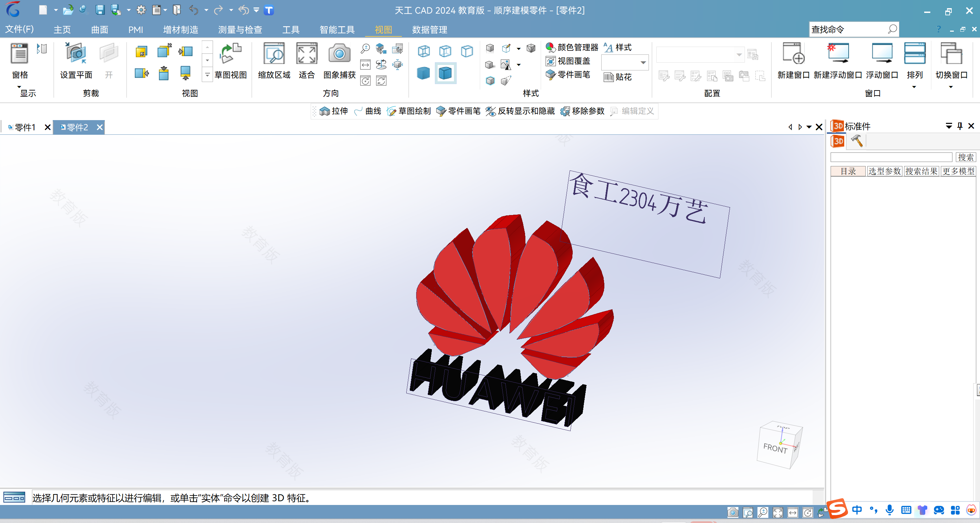The width and height of the screenshot is (980, 523).
Task: Click the hammer tool icon in 标准件 panel
Action: (857, 141)
